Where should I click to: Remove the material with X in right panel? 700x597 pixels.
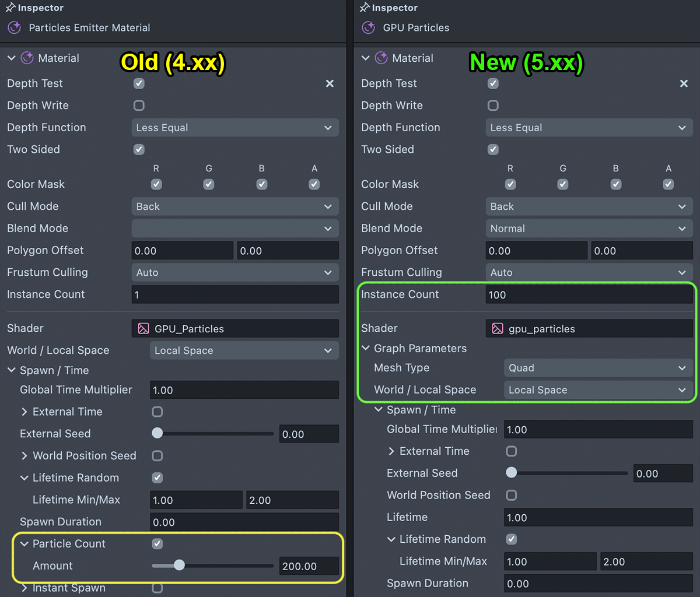[684, 83]
